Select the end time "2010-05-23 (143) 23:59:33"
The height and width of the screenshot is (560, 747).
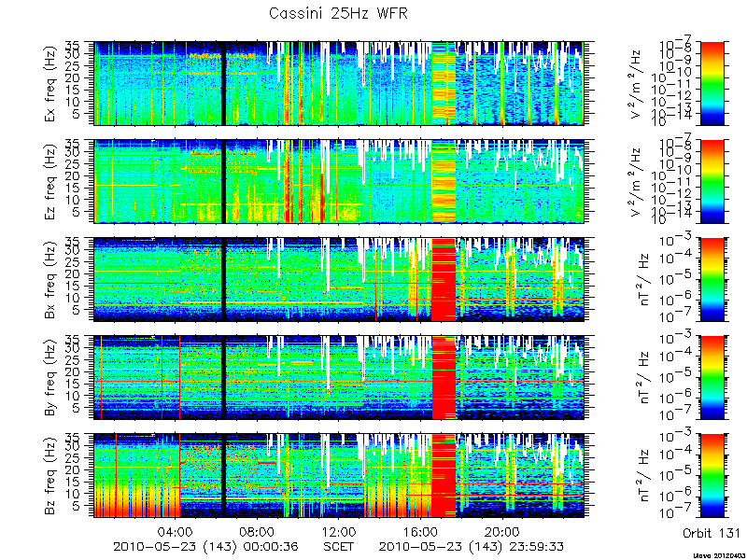[472, 546]
